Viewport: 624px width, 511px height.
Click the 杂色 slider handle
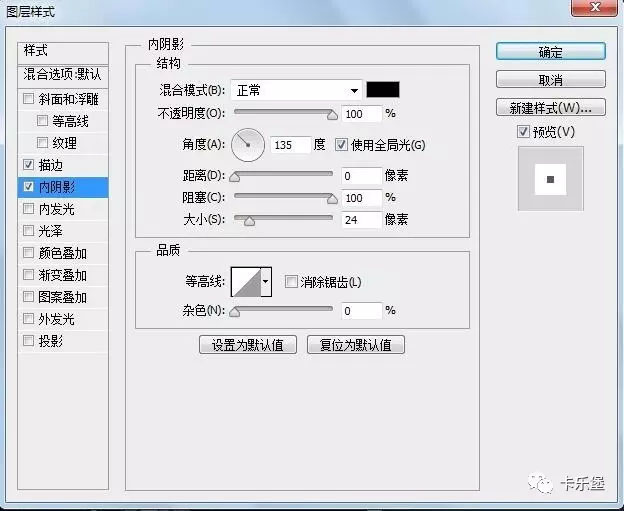235,312
